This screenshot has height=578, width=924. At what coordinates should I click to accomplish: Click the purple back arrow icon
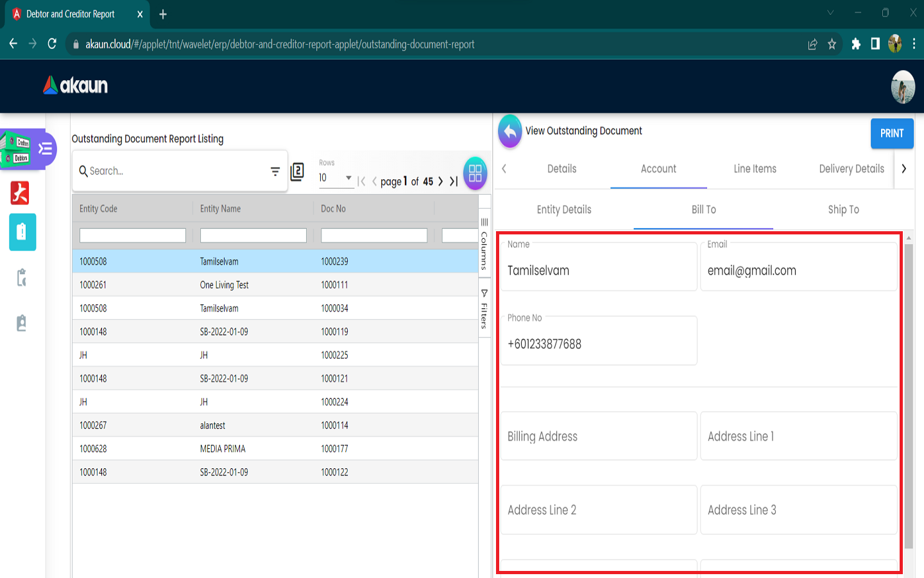[510, 132]
